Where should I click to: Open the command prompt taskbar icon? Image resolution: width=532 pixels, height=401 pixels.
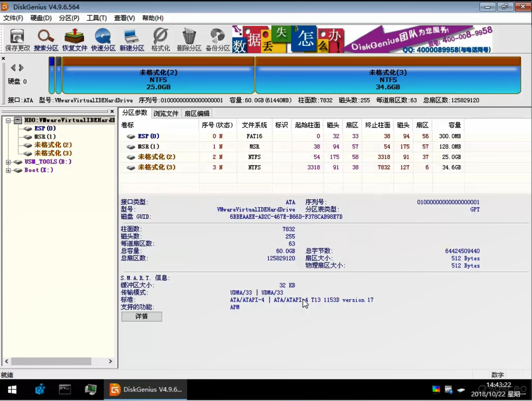[65, 390]
